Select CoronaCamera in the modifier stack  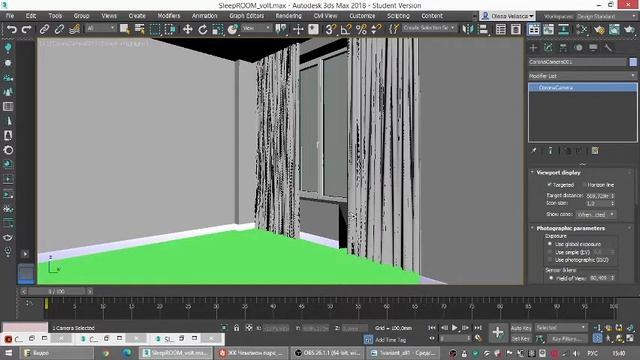click(x=583, y=87)
